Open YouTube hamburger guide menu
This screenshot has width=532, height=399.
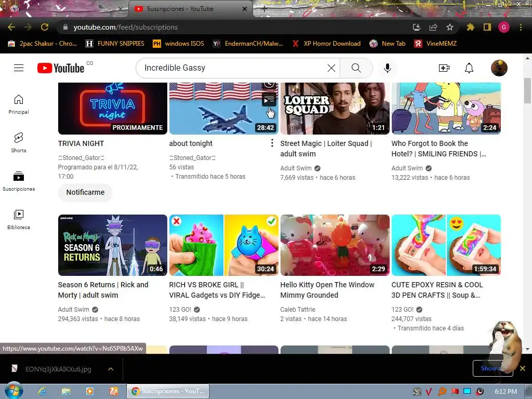(19, 68)
